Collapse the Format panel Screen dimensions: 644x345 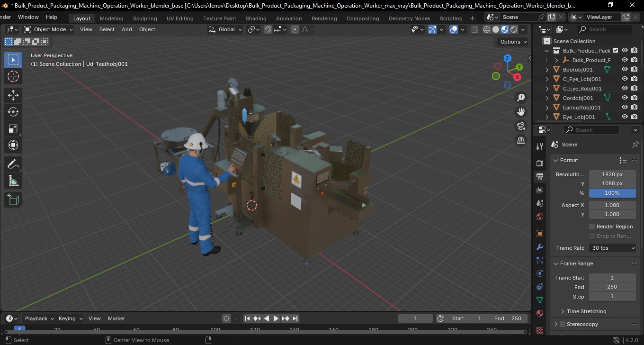556,160
